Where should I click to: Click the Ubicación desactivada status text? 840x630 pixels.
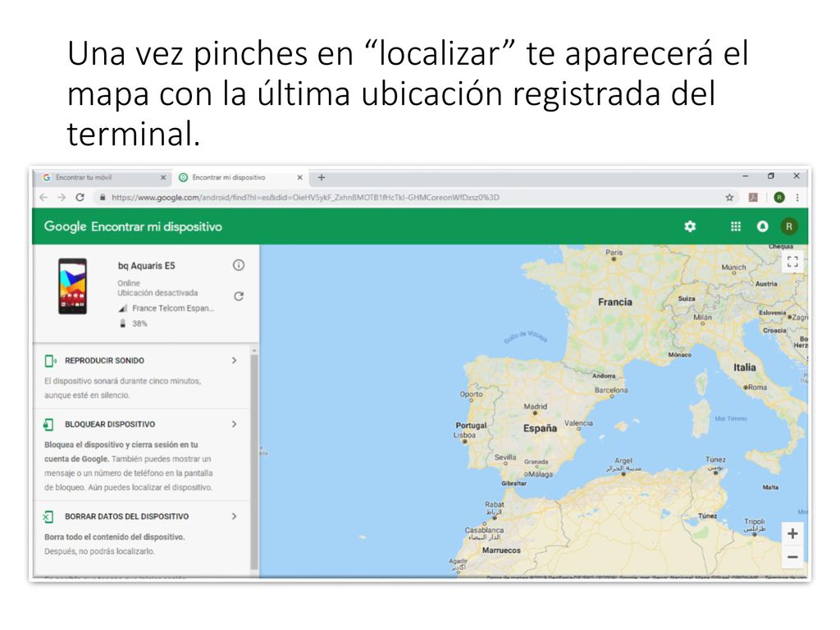[x=157, y=293]
